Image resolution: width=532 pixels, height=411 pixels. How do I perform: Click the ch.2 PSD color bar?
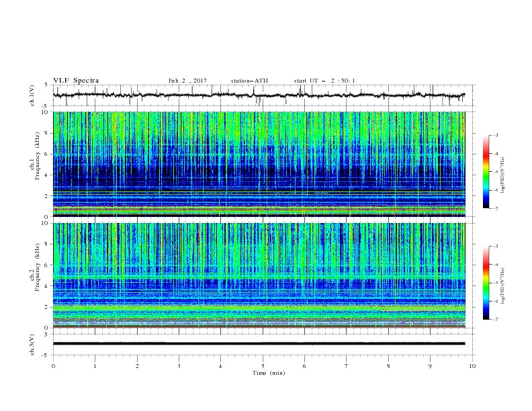click(486, 283)
